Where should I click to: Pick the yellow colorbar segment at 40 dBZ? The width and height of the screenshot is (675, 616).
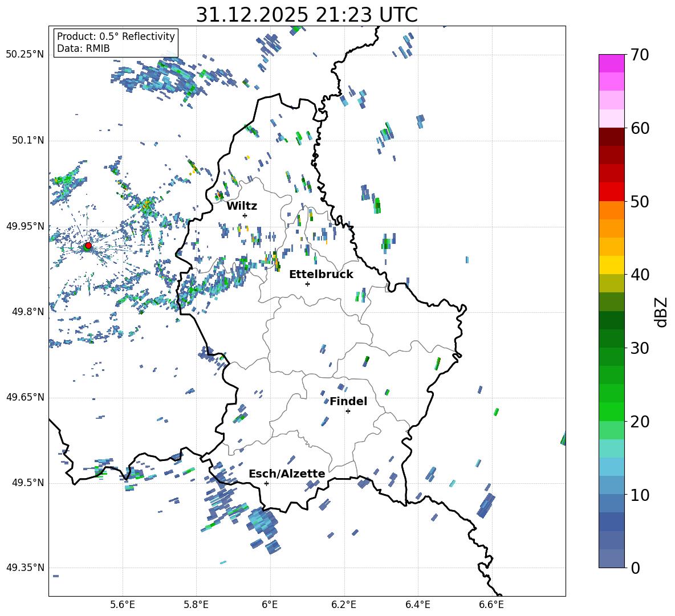(612, 265)
